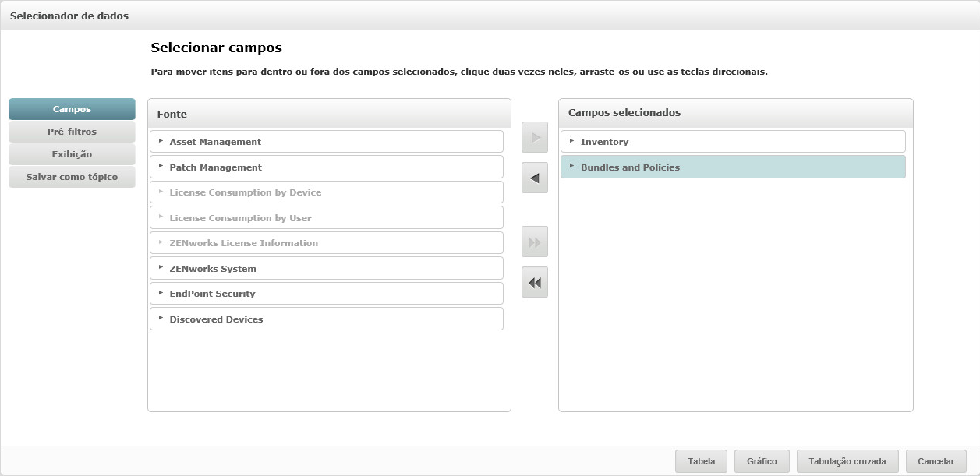Click the Cancelar button
The image size is (980, 476).
point(936,461)
